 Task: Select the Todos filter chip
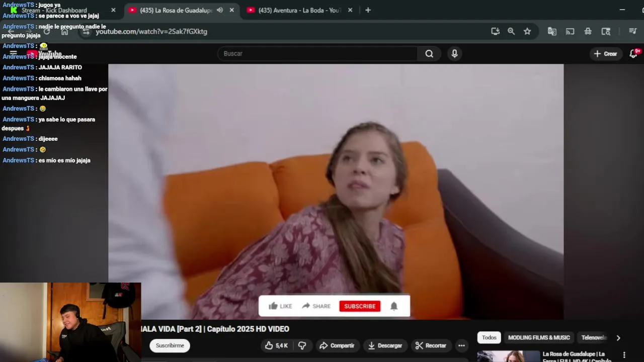(x=489, y=338)
